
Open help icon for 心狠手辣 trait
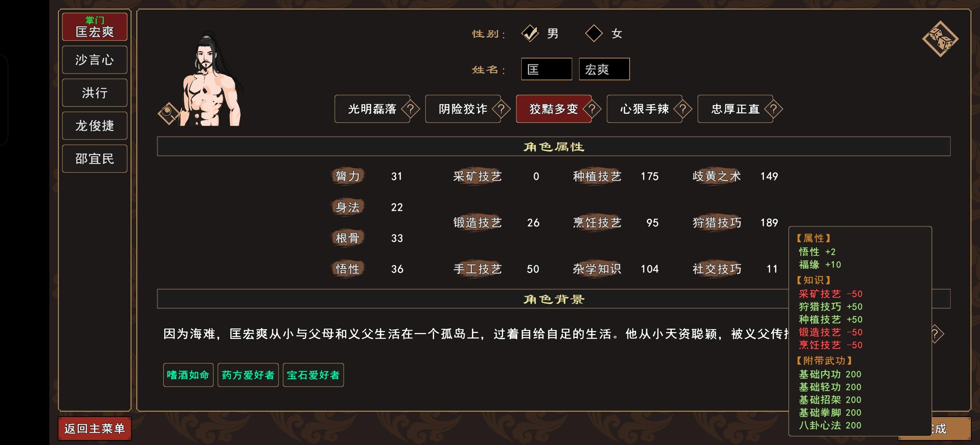pyautogui.click(x=683, y=109)
